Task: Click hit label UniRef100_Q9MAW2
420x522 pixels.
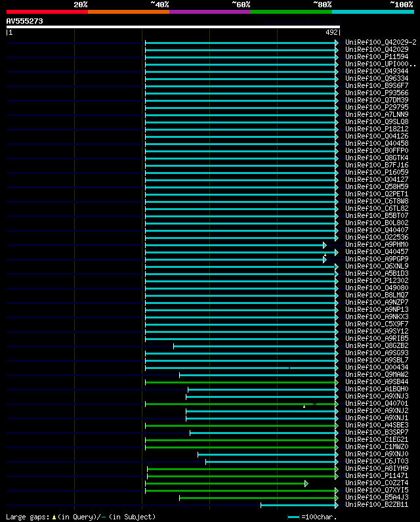Action: tap(377, 375)
